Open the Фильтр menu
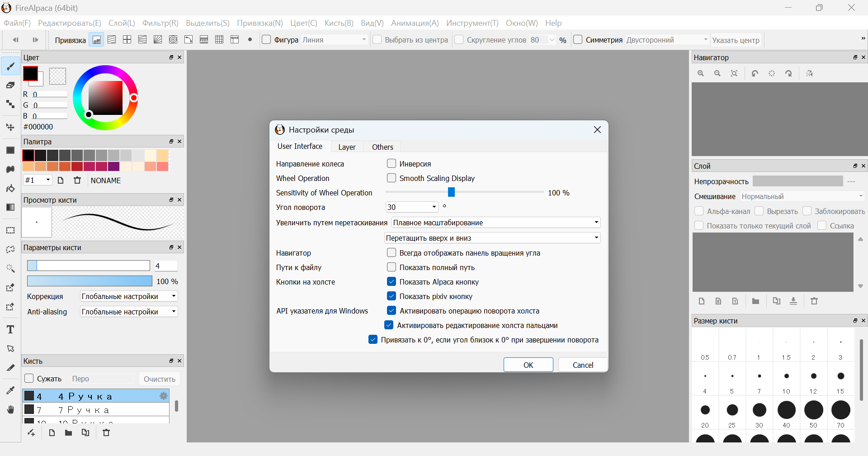 coord(160,23)
